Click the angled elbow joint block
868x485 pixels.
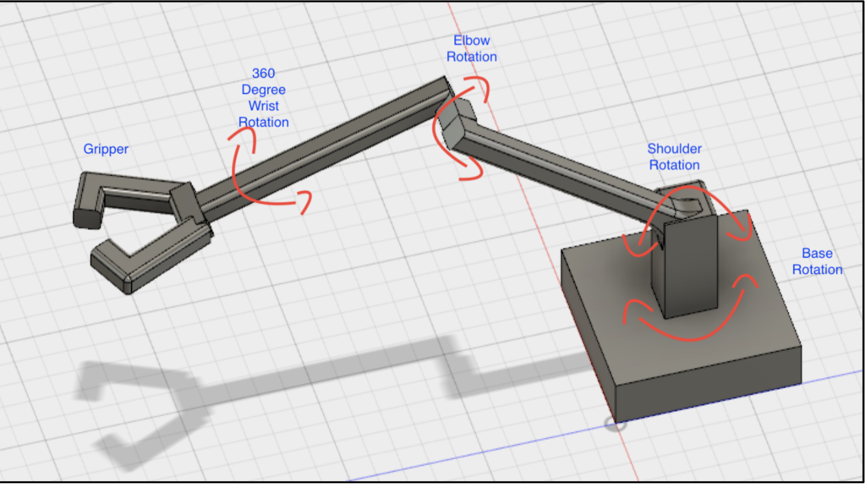click(x=453, y=124)
